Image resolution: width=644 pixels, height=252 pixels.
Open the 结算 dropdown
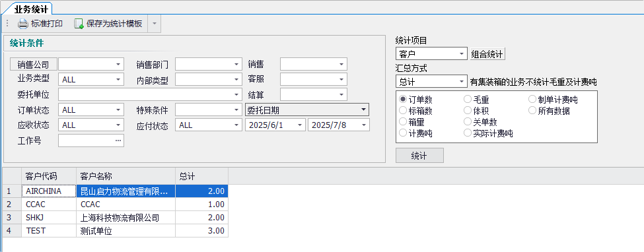(x=341, y=95)
